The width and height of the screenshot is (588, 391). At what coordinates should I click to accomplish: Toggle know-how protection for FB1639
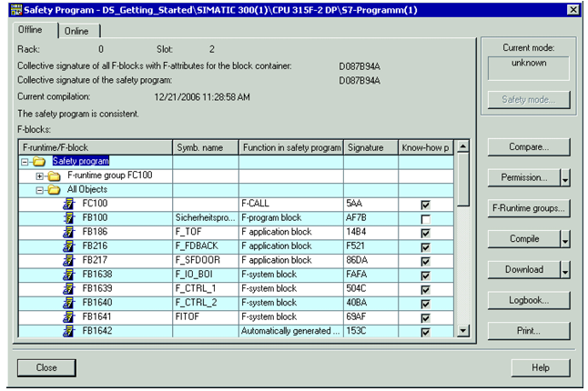click(425, 290)
